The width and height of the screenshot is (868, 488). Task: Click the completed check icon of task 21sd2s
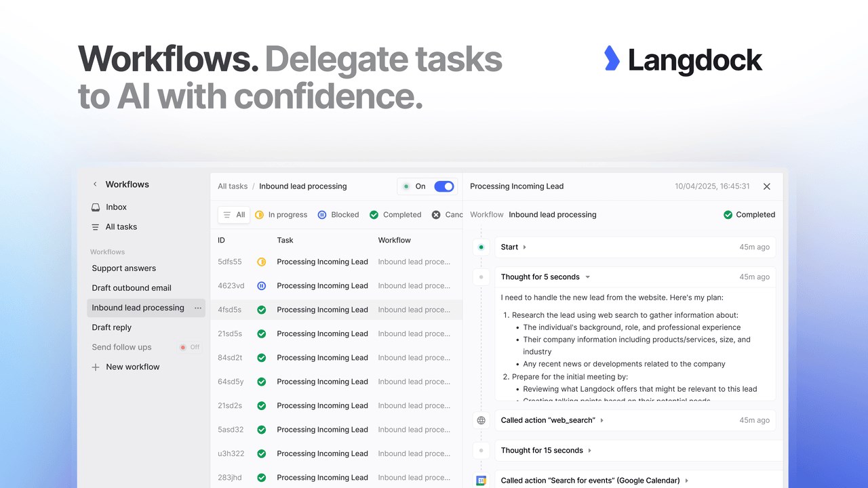pos(262,406)
